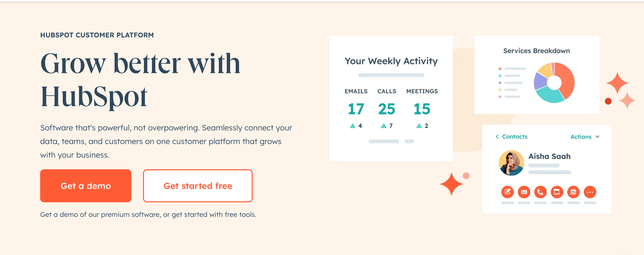
Task: Expand the Actions chevron arrow
Action: [597, 137]
